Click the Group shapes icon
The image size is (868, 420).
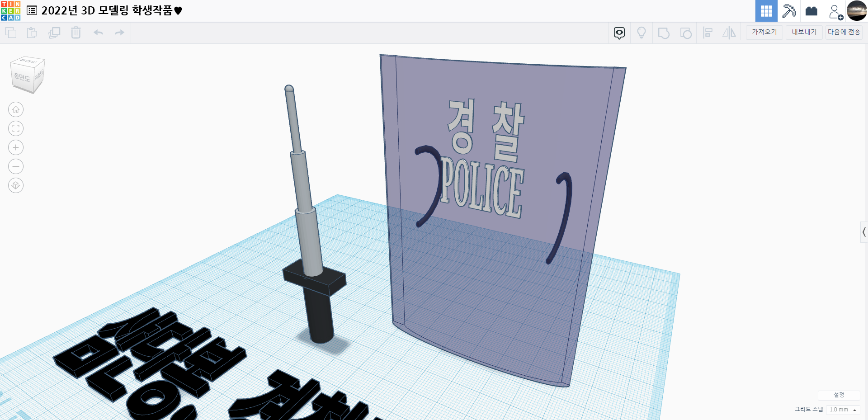tap(664, 33)
